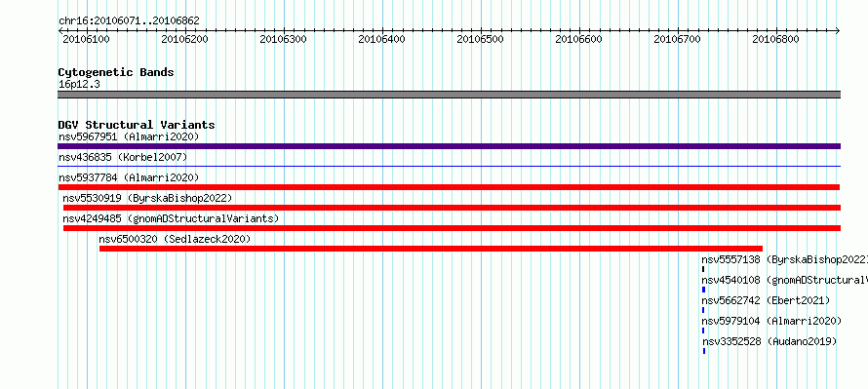Click ruler position 20106100
Viewport: 868px width, 389px height.
pyautogui.click(x=86, y=39)
